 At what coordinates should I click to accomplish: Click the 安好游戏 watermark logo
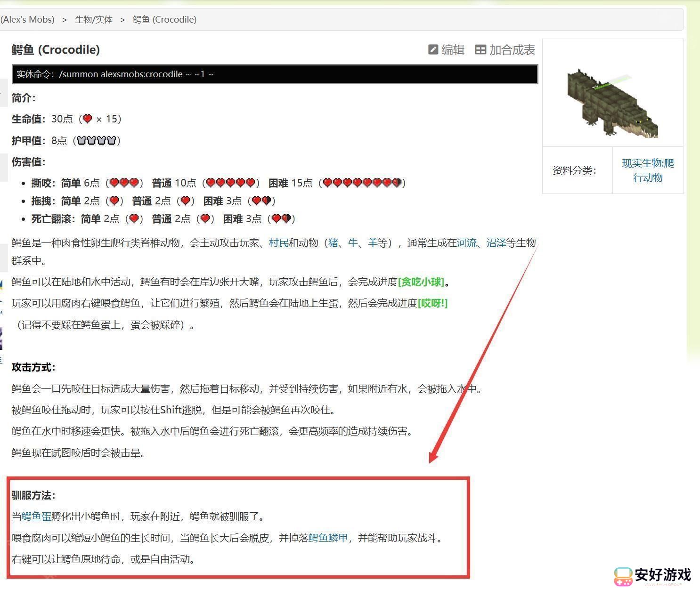tap(652, 575)
